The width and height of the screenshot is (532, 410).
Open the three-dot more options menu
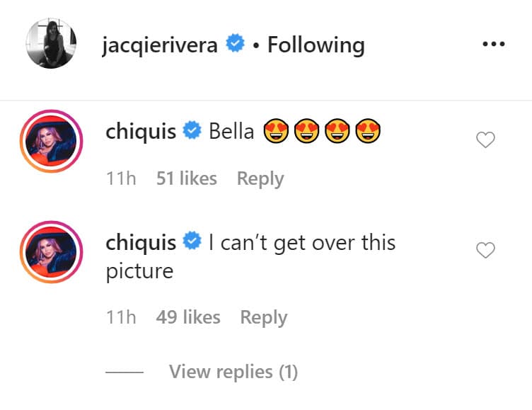coord(493,44)
